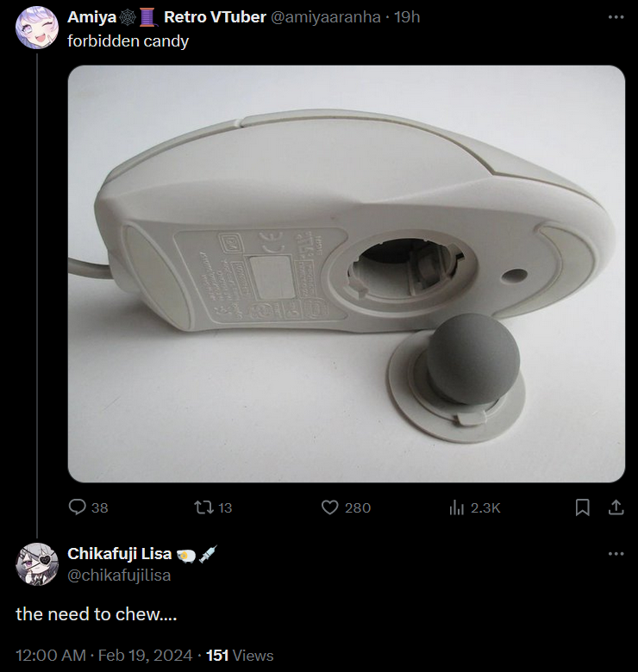Click the reply speech bubble icon

click(78, 507)
